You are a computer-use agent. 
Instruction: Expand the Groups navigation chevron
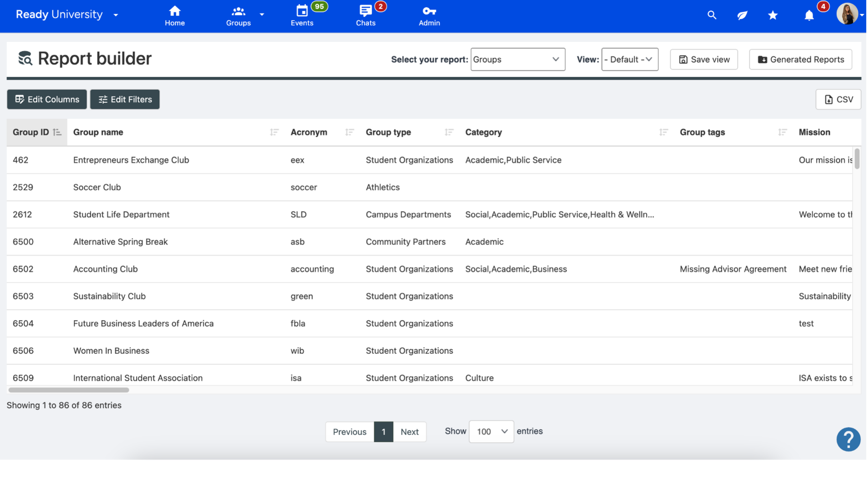click(x=261, y=15)
